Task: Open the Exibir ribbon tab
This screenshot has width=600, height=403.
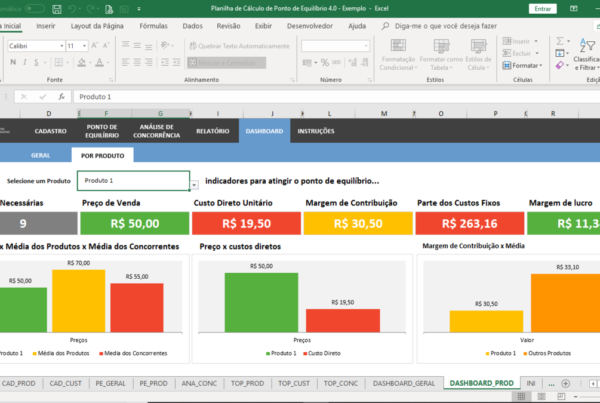Action: pyautogui.click(x=263, y=26)
